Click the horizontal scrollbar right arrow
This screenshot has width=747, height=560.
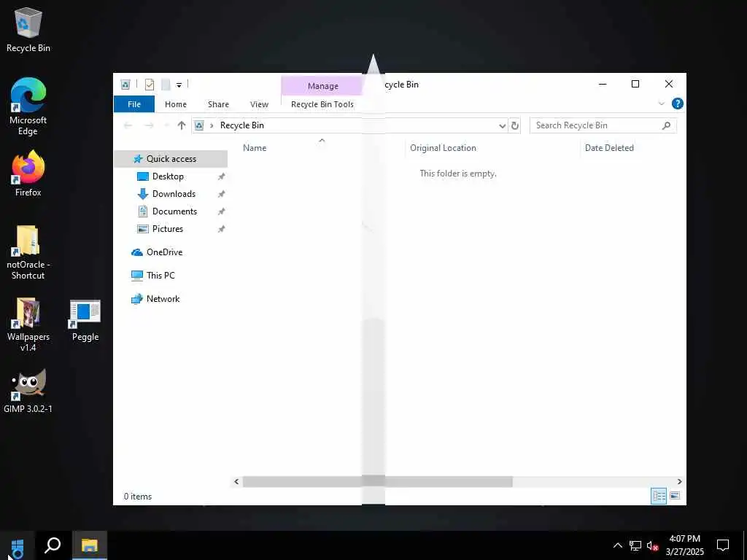click(679, 482)
